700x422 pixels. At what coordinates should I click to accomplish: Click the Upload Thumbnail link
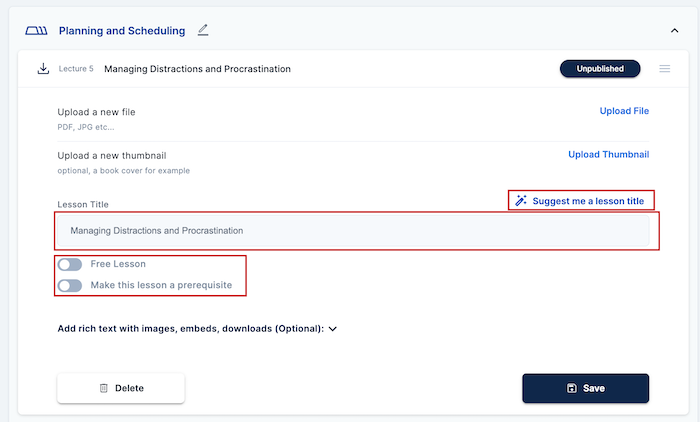[x=608, y=155]
